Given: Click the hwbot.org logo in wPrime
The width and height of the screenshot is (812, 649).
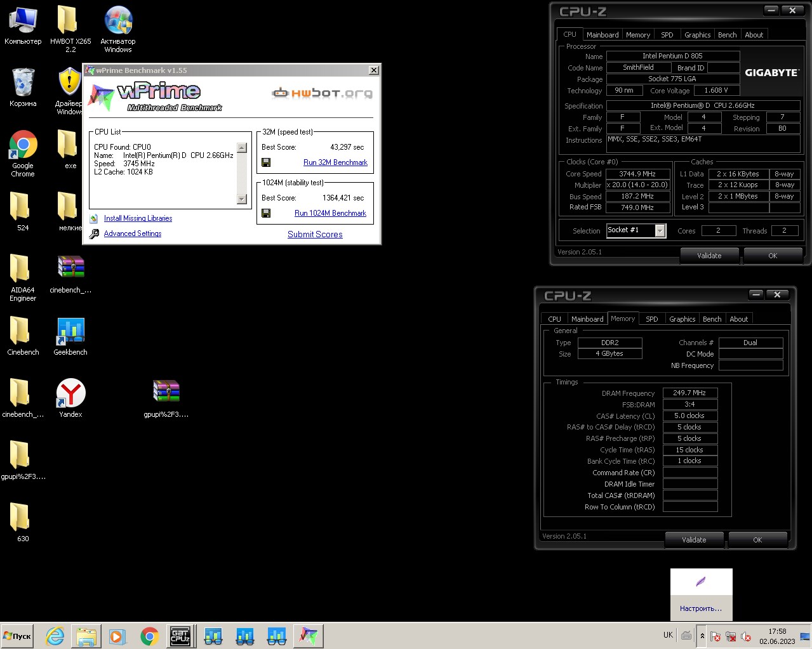Looking at the screenshot, I should 322,93.
